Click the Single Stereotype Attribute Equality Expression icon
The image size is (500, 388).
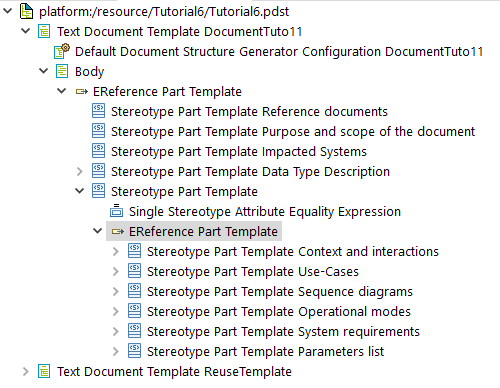coord(116,211)
